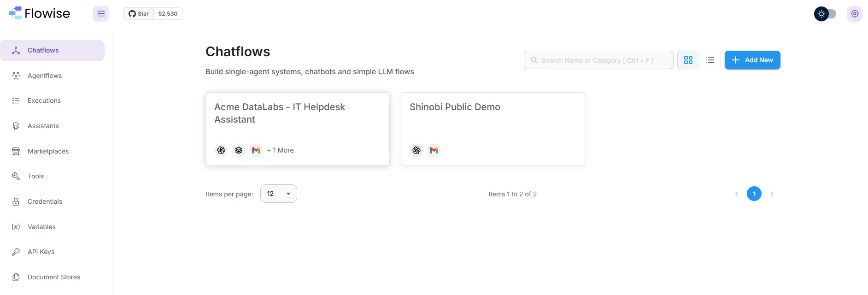The height and width of the screenshot is (295, 868).
Task: Open the 52,530 star count link
Action: [168, 14]
